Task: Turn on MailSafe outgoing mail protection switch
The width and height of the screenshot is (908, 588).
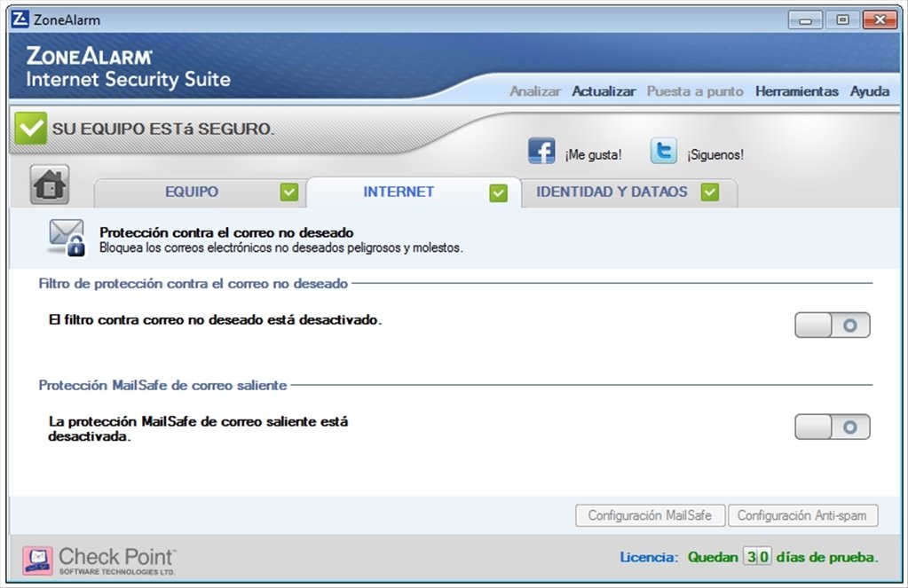Action: pos(833,427)
